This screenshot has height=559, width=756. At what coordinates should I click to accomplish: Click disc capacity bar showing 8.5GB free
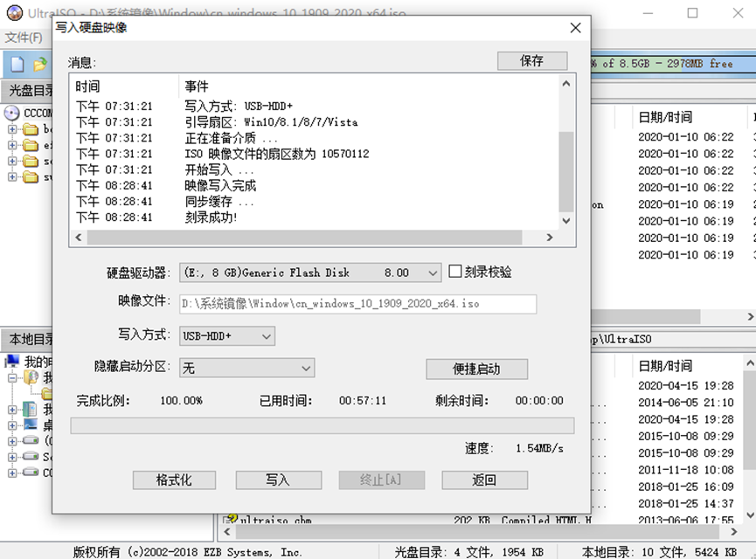[673, 64]
